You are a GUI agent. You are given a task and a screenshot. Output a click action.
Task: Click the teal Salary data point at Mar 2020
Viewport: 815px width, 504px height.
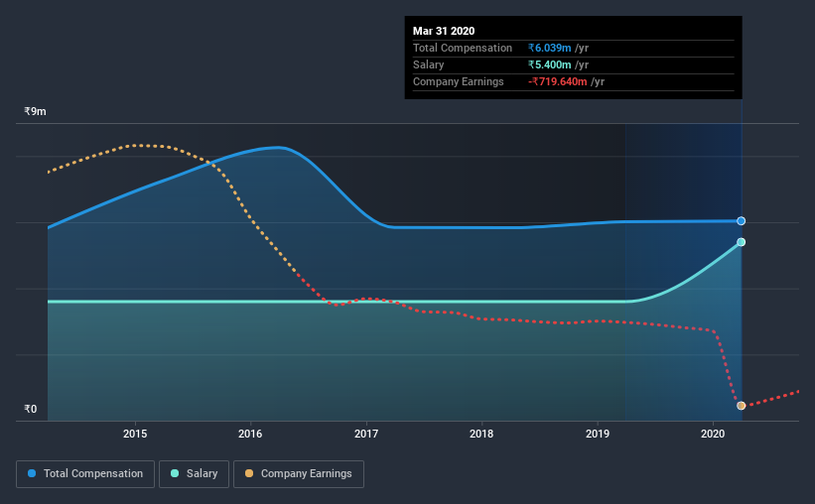click(x=742, y=242)
